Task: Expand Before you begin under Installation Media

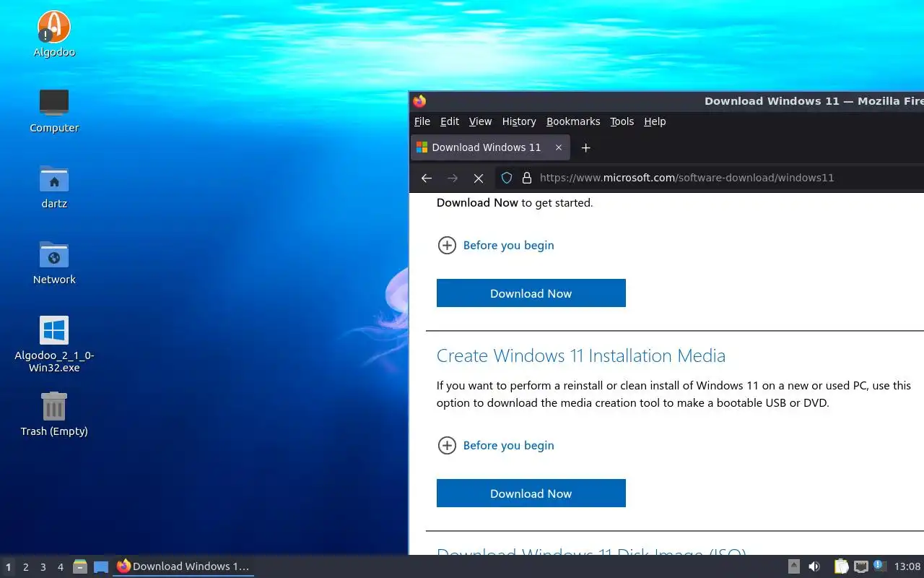Action: pos(496,445)
